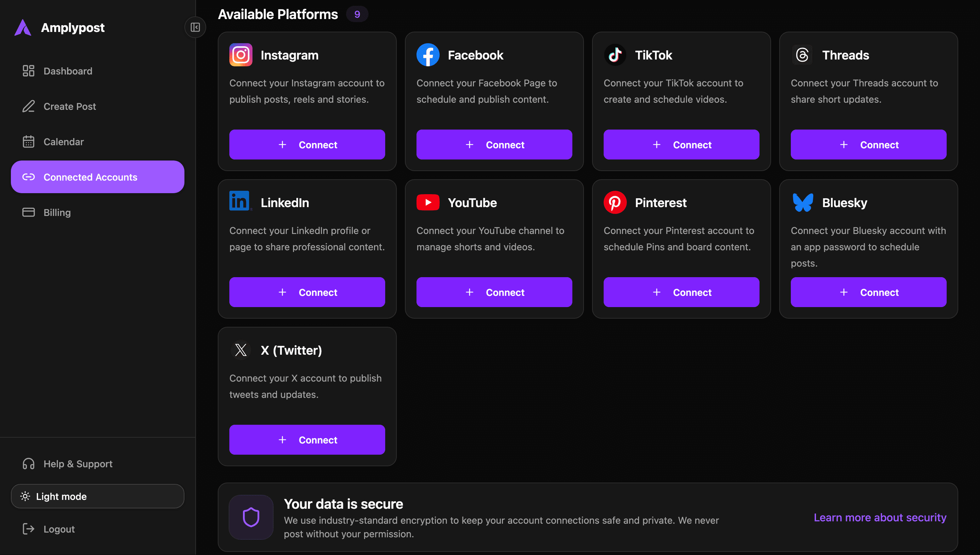Click the YouTube card title
This screenshot has width=980, height=555.
tap(472, 203)
